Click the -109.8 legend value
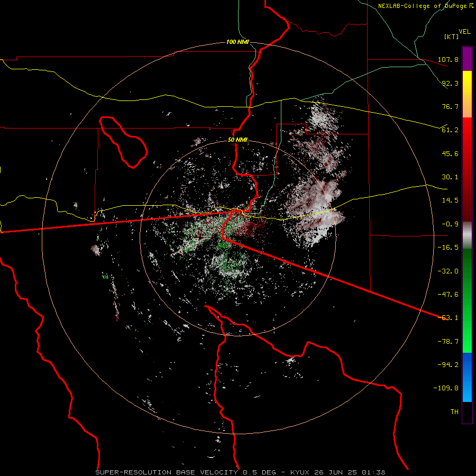 click(x=446, y=388)
